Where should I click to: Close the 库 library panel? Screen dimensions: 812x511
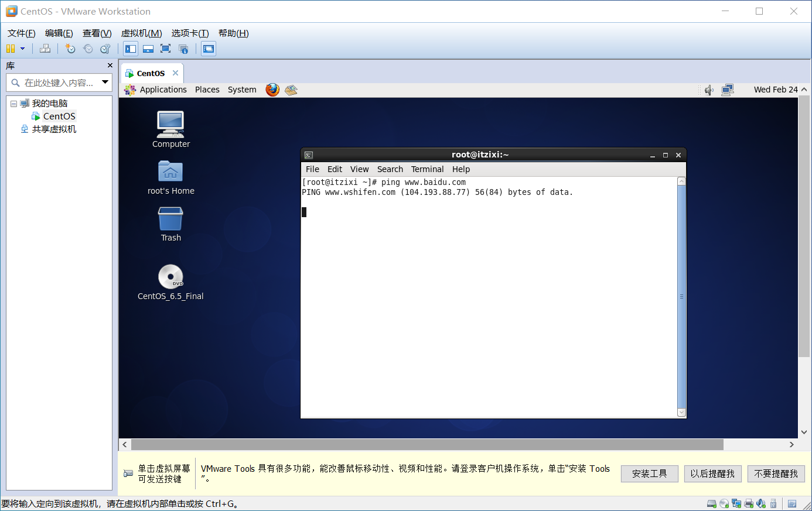[x=110, y=66]
